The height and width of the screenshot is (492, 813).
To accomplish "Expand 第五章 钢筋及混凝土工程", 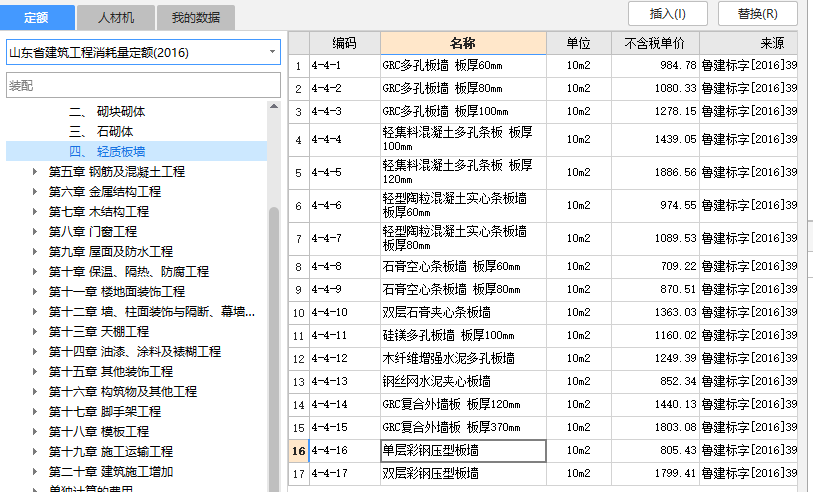I will click(35, 172).
